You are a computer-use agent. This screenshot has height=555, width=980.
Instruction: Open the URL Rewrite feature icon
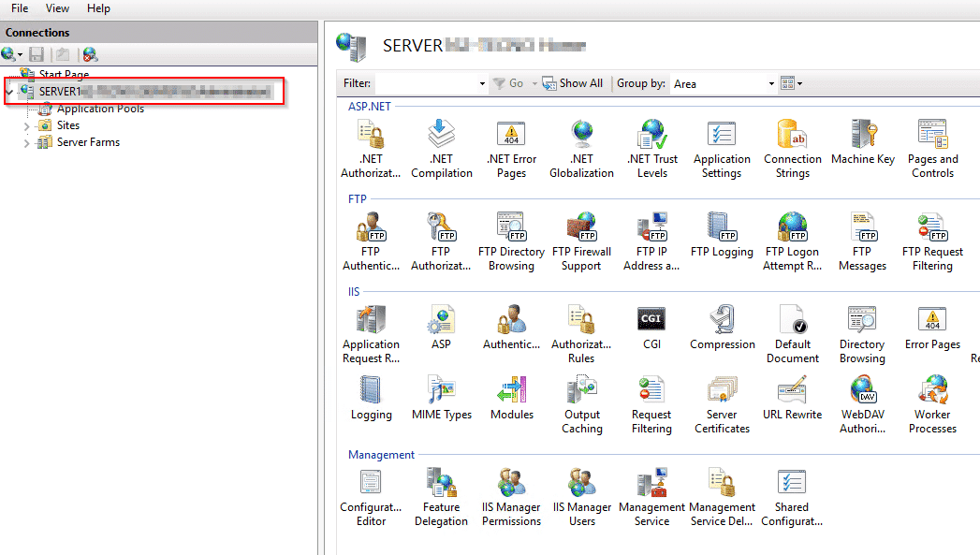tap(792, 398)
